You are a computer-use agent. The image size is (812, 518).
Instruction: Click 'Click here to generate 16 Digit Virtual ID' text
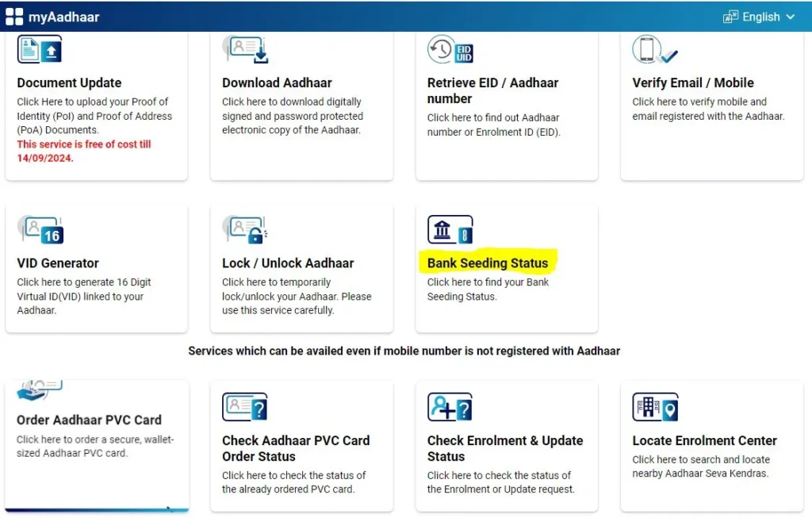(84, 297)
